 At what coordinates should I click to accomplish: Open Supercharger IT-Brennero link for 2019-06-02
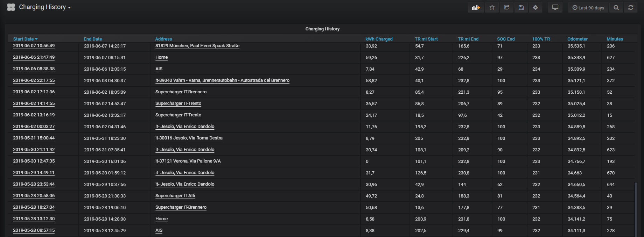click(x=181, y=92)
